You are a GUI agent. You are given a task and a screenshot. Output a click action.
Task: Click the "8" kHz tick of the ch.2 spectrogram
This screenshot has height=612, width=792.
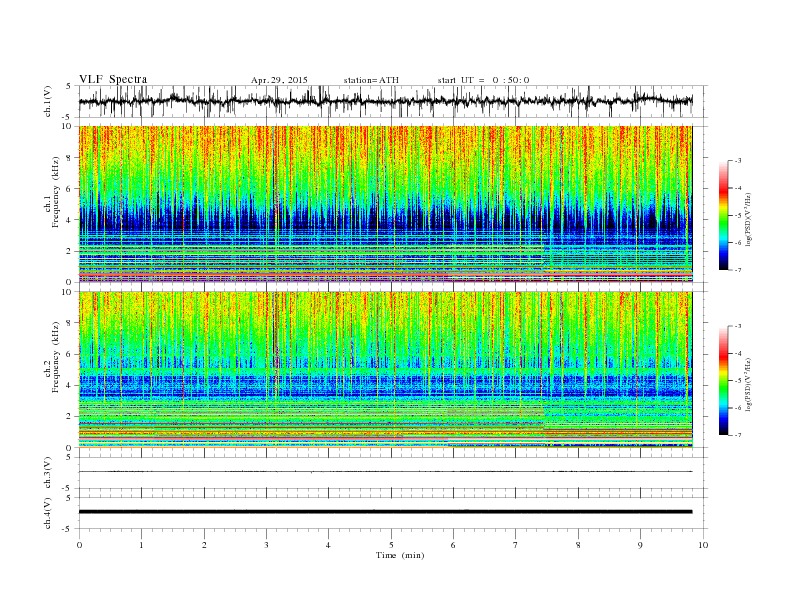pyautogui.click(x=70, y=323)
